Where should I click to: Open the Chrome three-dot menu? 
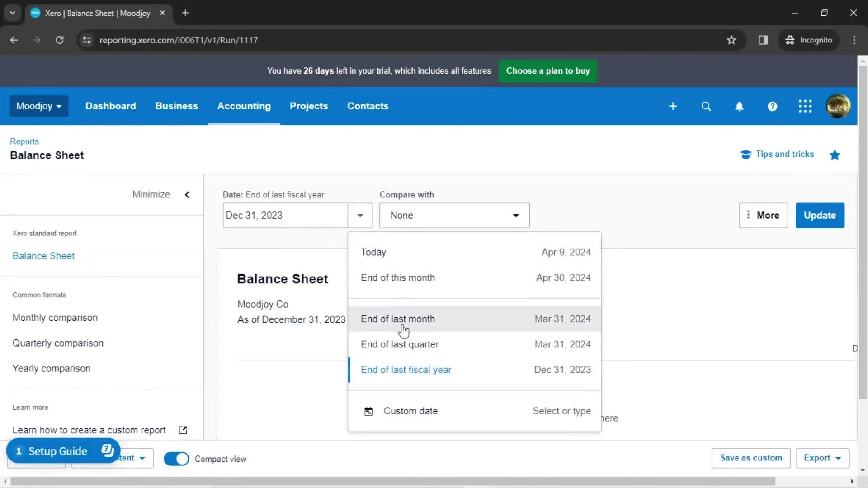[854, 40]
